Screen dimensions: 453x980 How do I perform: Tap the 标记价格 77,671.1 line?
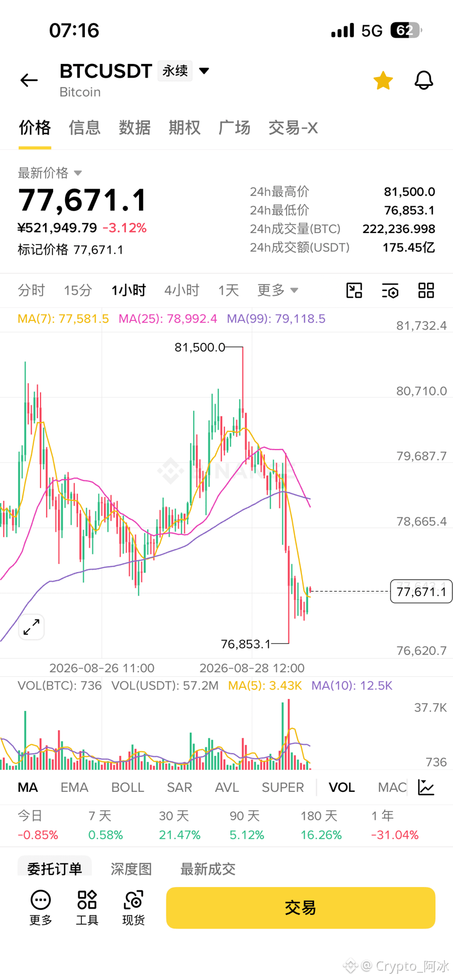[71, 250]
